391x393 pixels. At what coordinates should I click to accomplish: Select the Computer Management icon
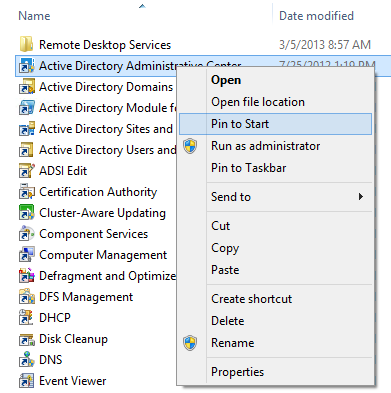(26, 255)
